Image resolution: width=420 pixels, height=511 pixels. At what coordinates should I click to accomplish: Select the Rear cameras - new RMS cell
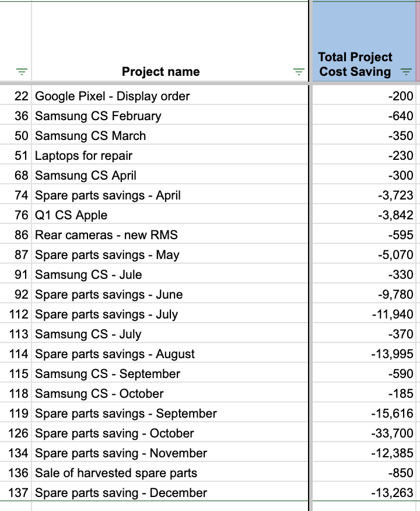[x=170, y=235]
